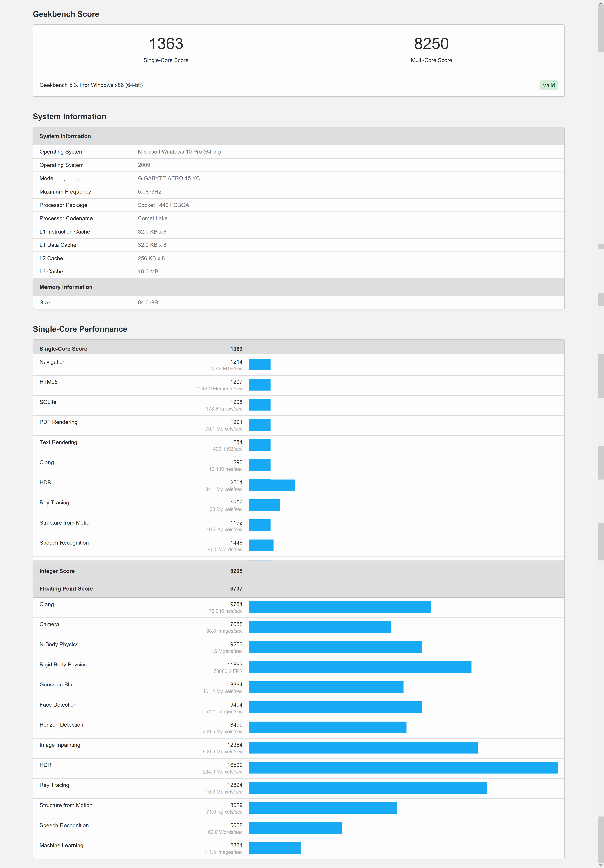Click the System Information table header row
The height and width of the screenshot is (868, 604).
click(x=299, y=136)
